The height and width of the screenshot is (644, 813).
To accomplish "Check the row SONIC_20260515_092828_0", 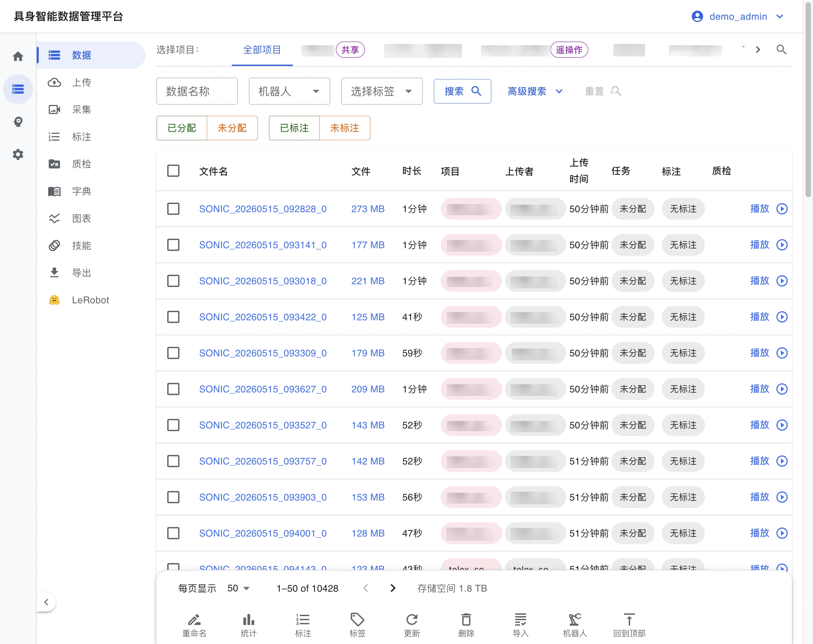I will (173, 209).
